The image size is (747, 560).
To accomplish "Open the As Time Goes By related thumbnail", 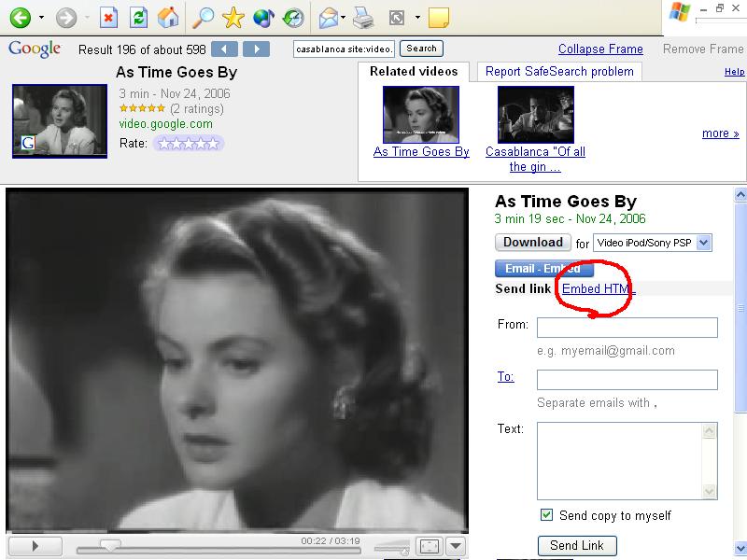I will [x=421, y=114].
